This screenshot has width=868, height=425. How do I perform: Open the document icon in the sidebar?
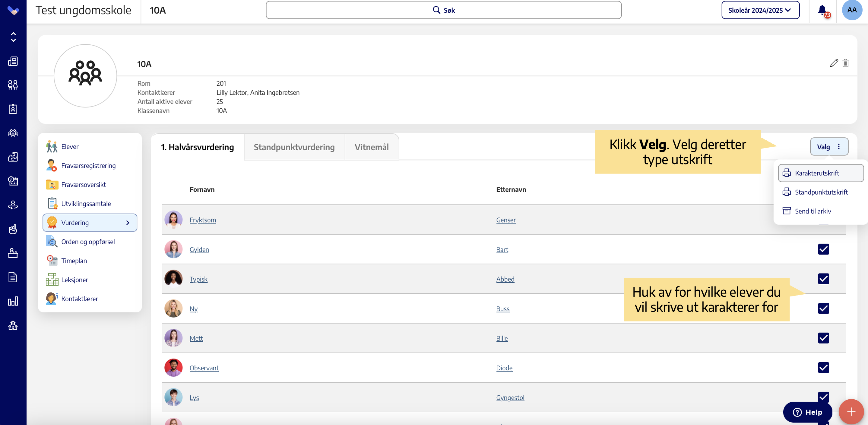(13, 277)
